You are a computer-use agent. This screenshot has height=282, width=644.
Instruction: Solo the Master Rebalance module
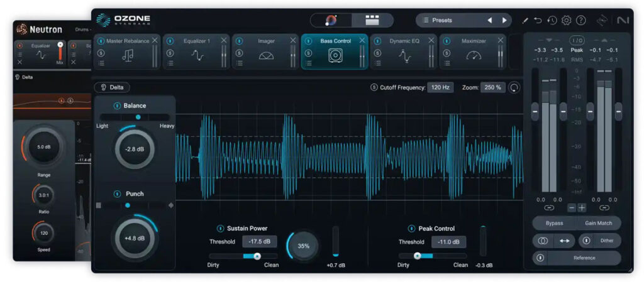[101, 53]
